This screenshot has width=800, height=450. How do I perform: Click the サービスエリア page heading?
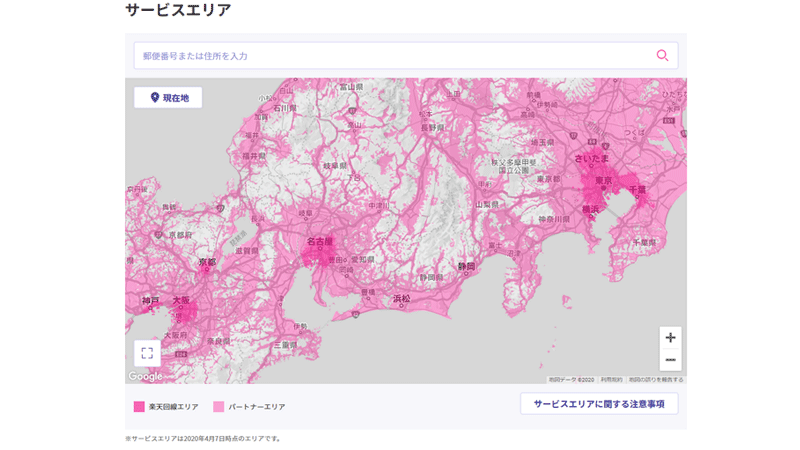pyautogui.click(x=178, y=10)
